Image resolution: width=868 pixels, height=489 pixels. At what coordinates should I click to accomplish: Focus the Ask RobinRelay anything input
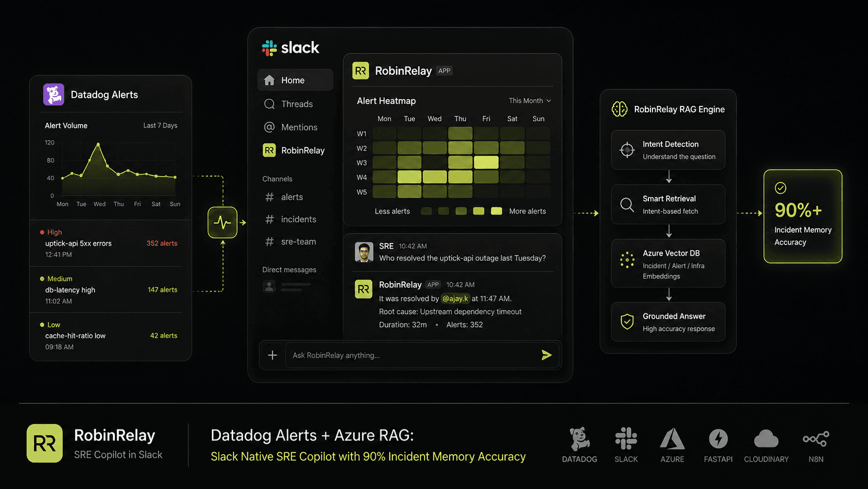click(422, 355)
